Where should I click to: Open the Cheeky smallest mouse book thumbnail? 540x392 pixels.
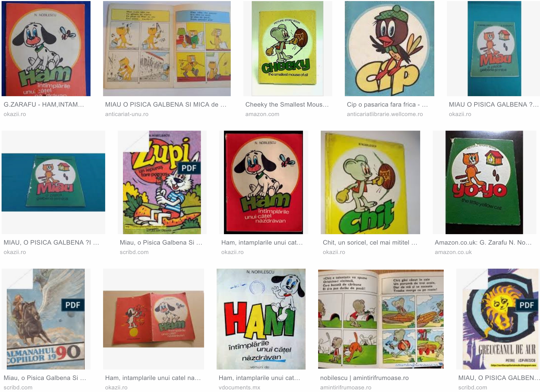pos(288,49)
